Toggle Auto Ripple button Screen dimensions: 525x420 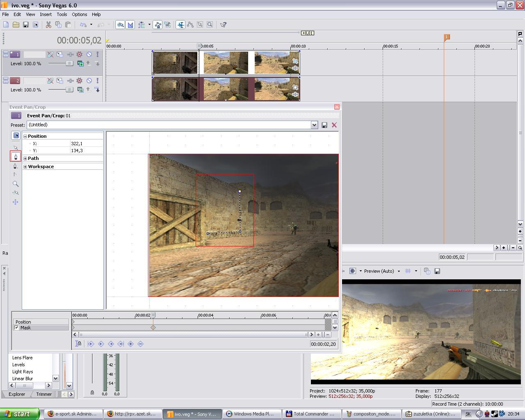[142, 25]
